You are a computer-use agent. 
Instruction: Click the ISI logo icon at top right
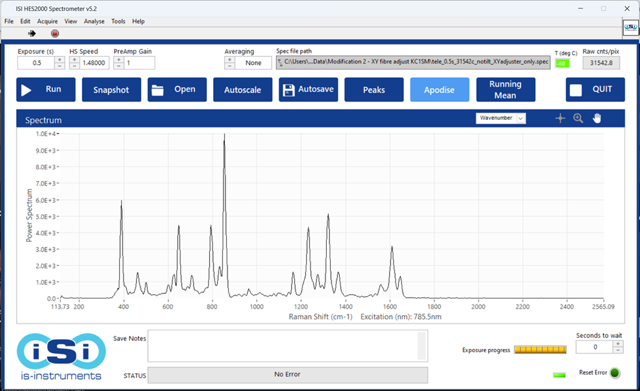click(x=631, y=28)
